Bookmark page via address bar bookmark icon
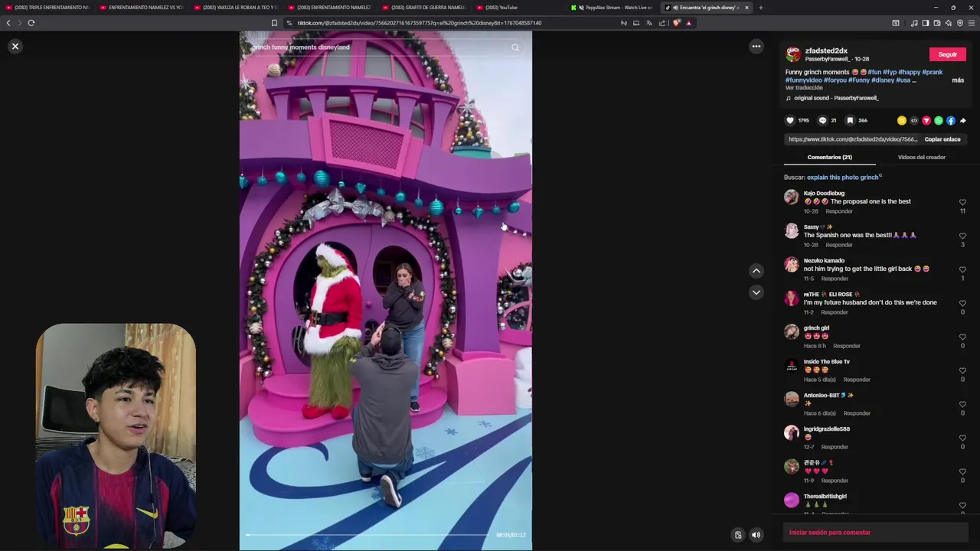 point(274,23)
